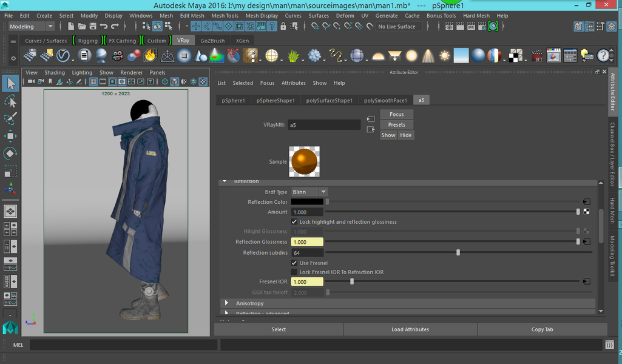Uncheck the Use Fresnel checkbox
622x364 pixels.
point(295,263)
